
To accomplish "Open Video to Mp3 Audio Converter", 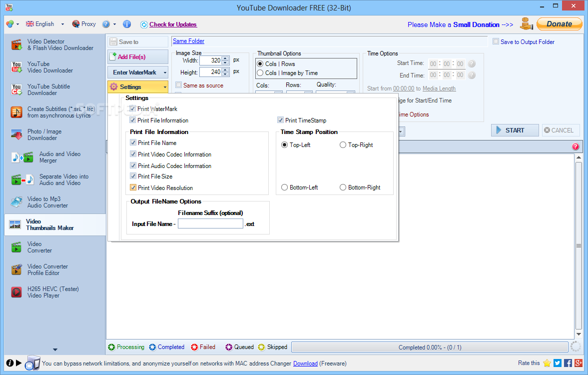I will (x=54, y=202).
